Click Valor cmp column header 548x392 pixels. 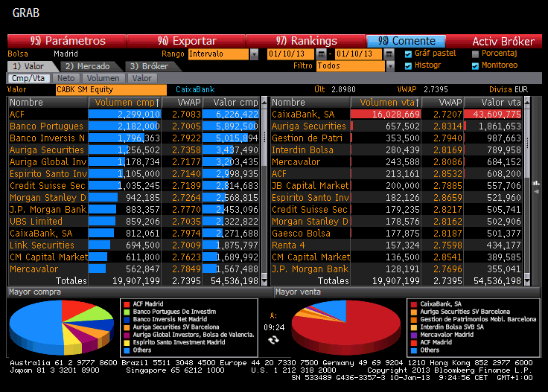pos(231,102)
